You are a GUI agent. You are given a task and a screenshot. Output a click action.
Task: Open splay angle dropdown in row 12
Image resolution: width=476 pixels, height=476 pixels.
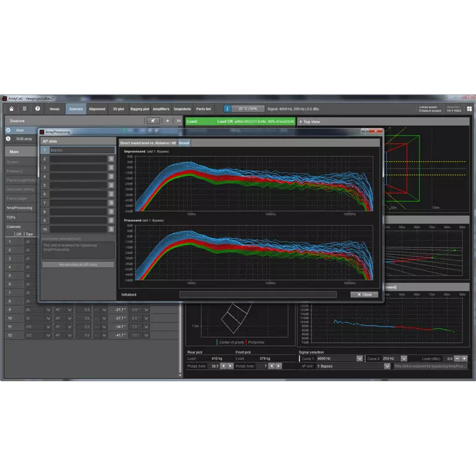(146, 335)
